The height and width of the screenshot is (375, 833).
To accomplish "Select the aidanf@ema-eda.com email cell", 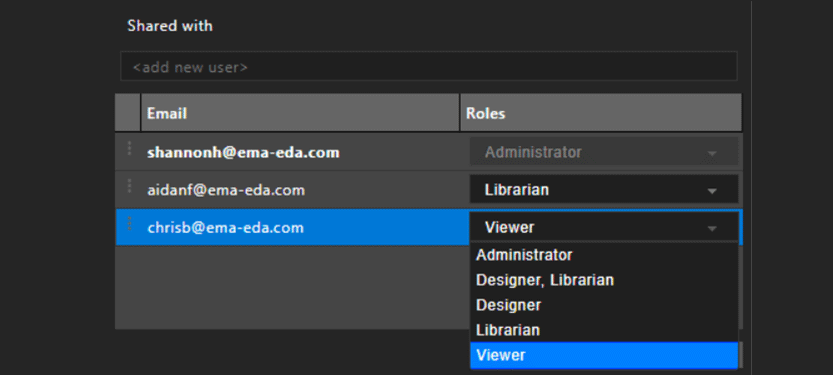I will tap(300, 190).
